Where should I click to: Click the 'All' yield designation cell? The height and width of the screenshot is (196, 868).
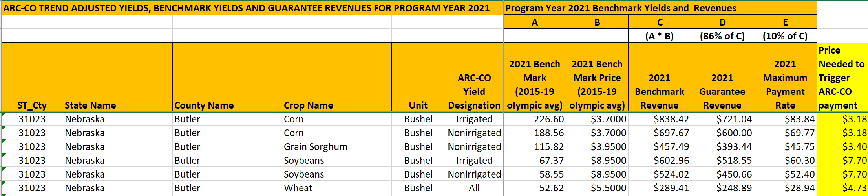click(474, 188)
